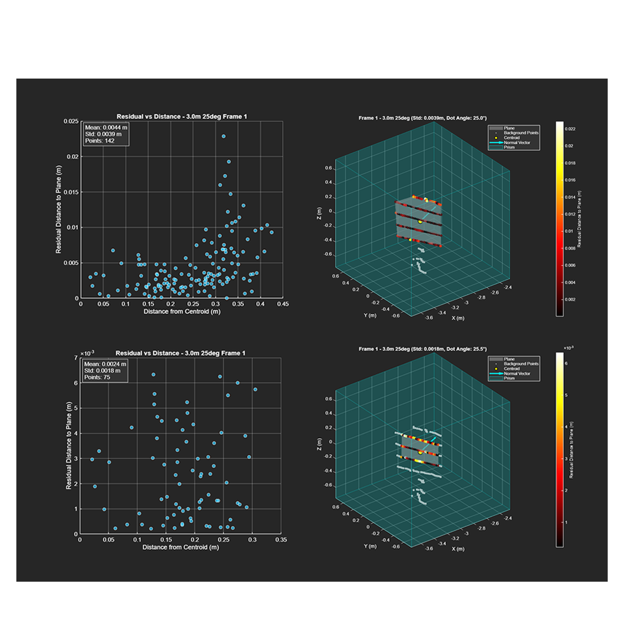Image resolution: width=644 pixels, height=644 pixels.
Task: Click the highest outlier point in top scatter
Action: click(x=224, y=136)
